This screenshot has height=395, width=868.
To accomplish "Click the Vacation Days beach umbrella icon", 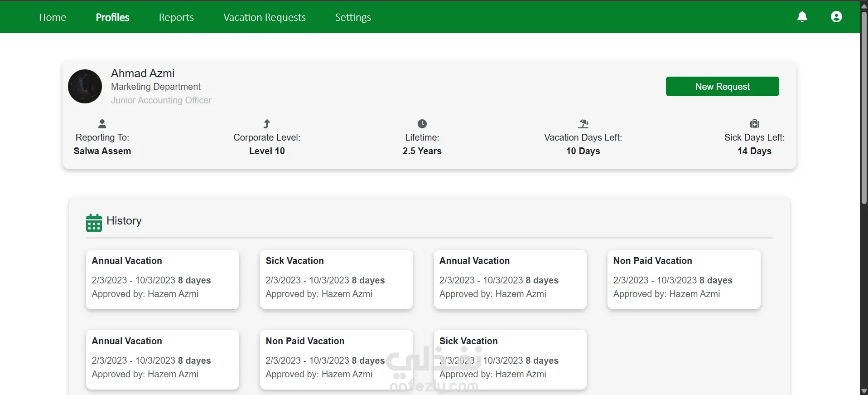I will 583,124.
